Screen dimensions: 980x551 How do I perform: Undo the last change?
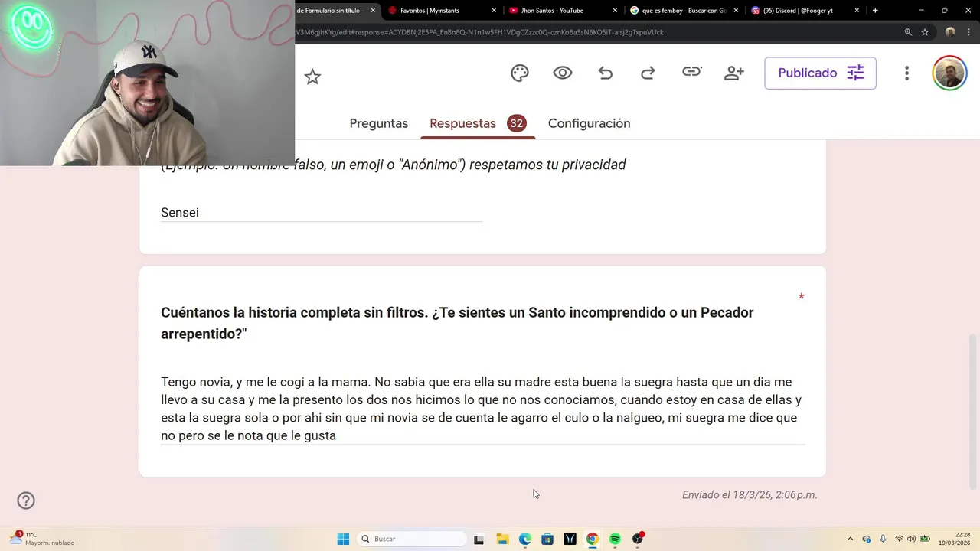click(606, 73)
